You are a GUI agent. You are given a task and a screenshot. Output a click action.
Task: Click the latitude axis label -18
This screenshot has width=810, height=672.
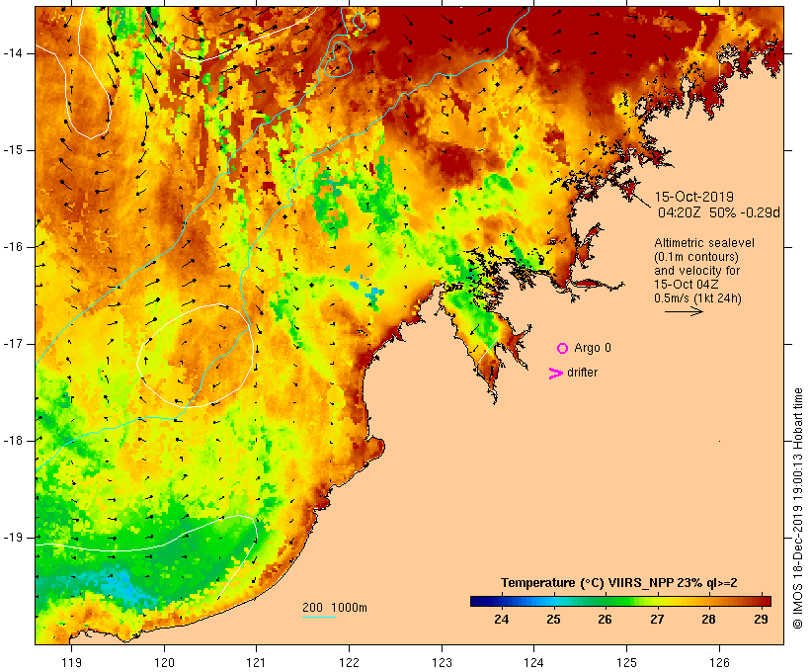click(x=13, y=441)
